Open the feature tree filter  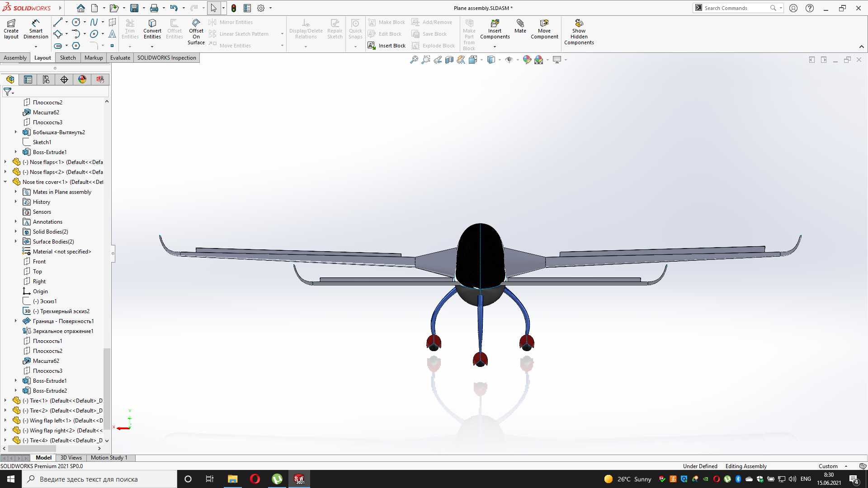(x=8, y=92)
